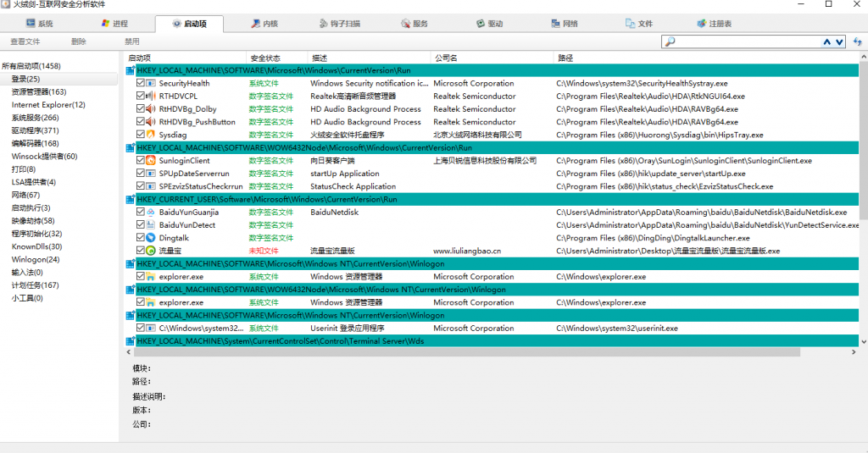Image resolution: width=868 pixels, height=453 pixels.
Task: Click the search next down arrow
Action: tap(839, 41)
